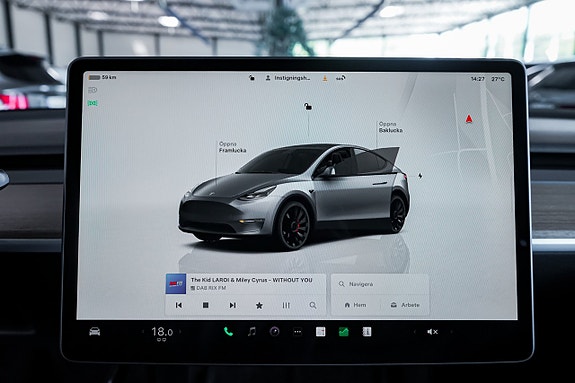Image resolution: width=575 pixels, height=383 pixels.
Task: Tap the orange alert icon
Action: [x=325, y=78]
